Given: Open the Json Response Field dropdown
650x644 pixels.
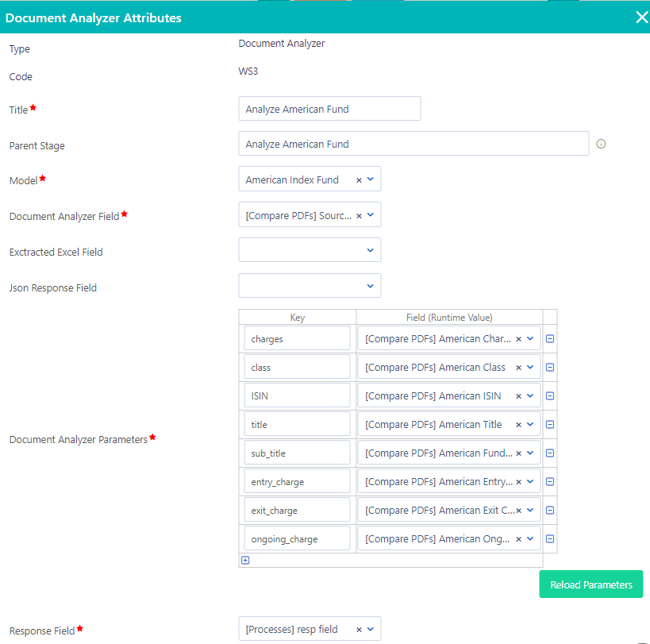Looking at the screenshot, I should point(371,285).
